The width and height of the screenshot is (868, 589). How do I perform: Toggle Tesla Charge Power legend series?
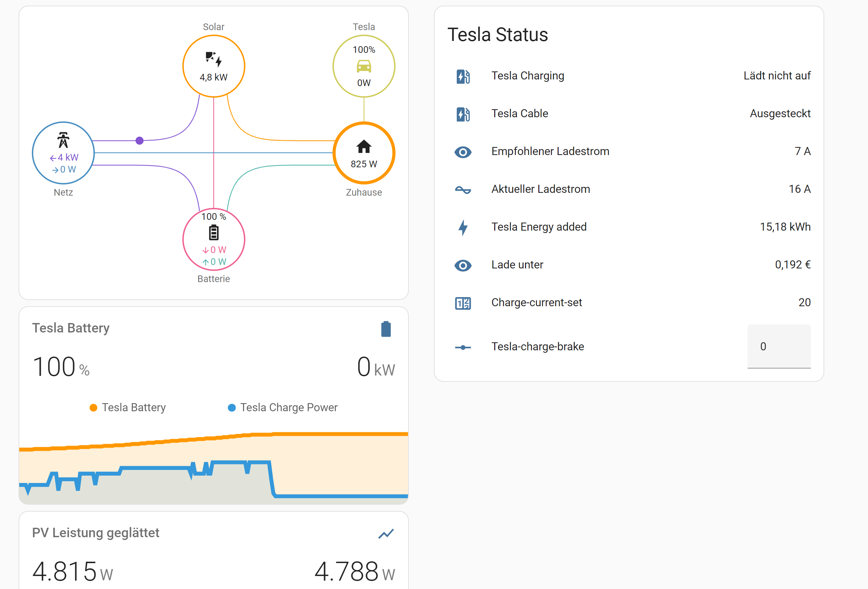click(x=283, y=407)
